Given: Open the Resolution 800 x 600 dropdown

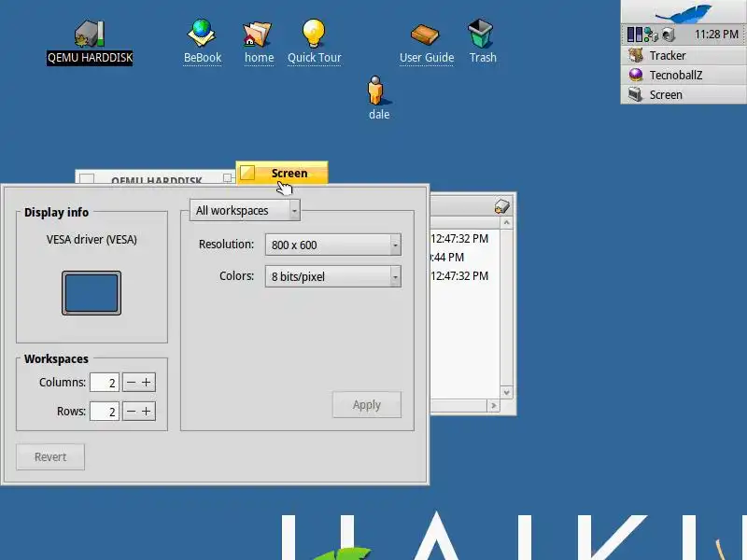Looking at the screenshot, I should [x=333, y=245].
